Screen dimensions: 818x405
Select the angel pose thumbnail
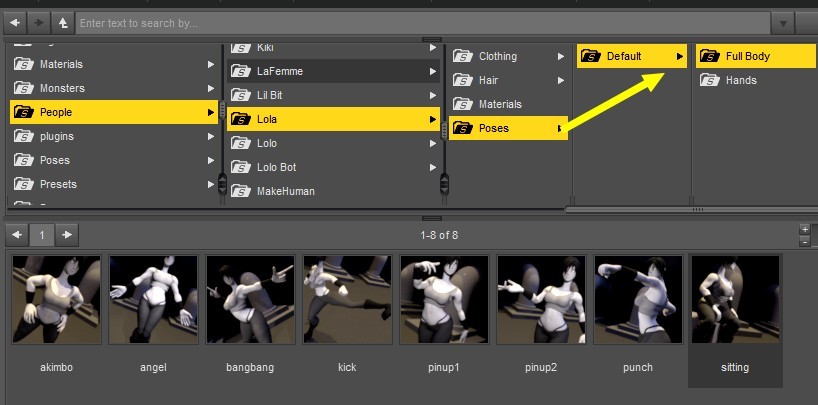(153, 300)
